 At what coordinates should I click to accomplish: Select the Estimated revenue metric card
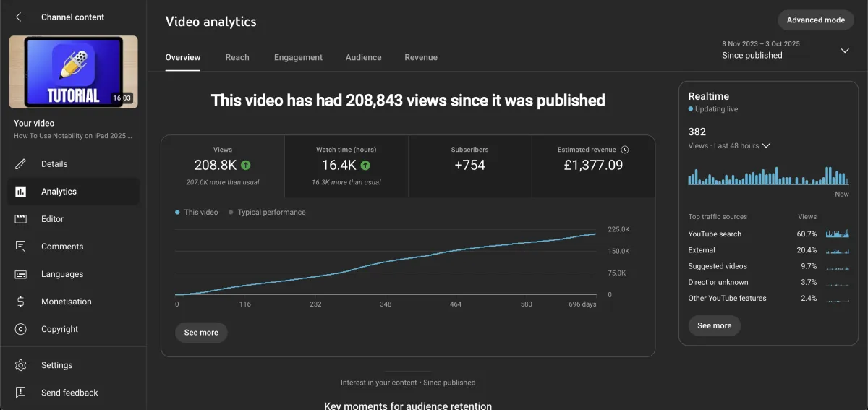pyautogui.click(x=593, y=166)
